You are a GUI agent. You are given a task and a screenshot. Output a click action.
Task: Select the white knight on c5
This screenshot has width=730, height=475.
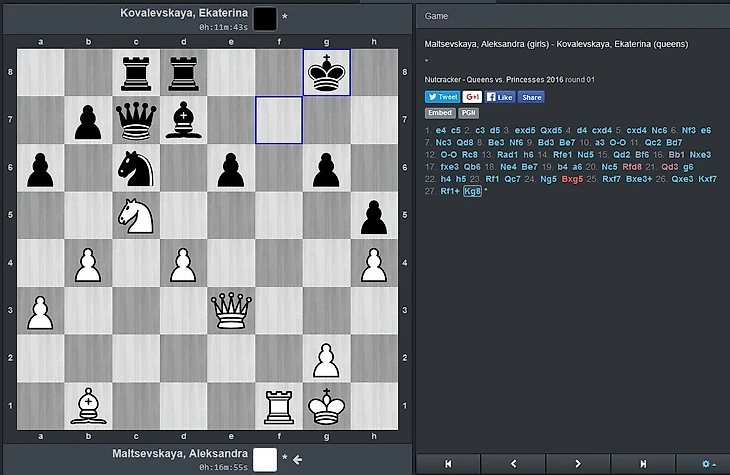click(135, 216)
